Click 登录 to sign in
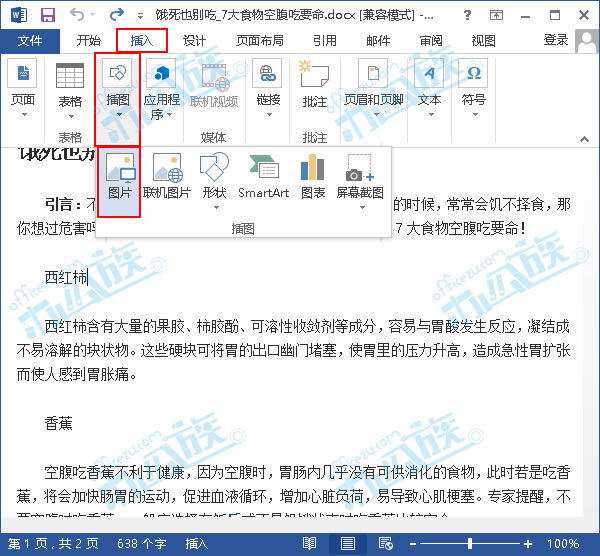 pyautogui.click(x=556, y=40)
